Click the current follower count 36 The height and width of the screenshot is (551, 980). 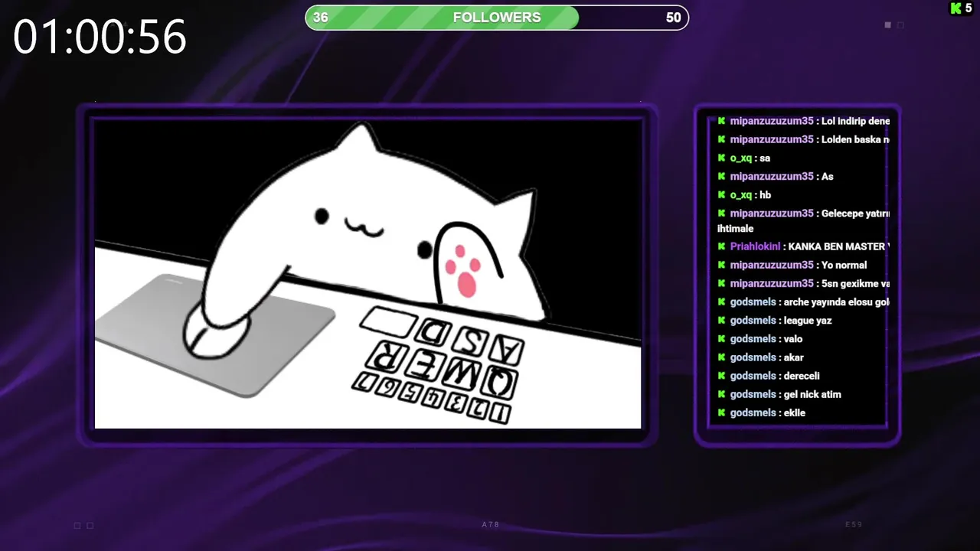pos(321,18)
